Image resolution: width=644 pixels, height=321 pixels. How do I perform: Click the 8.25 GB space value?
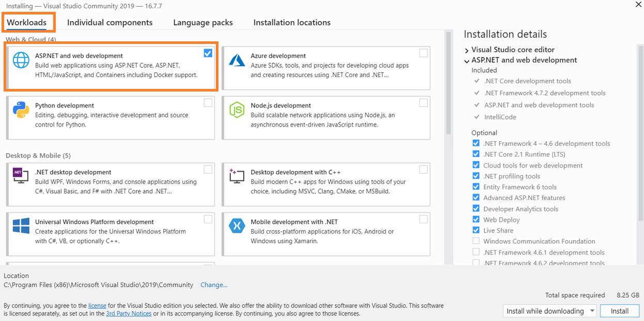627,295
